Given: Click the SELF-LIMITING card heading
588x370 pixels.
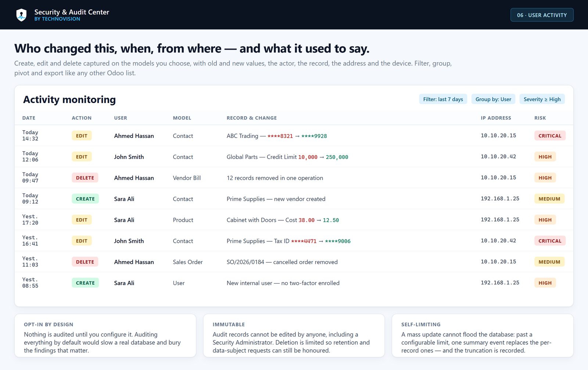Looking at the screenshot, I should [421, 324].
